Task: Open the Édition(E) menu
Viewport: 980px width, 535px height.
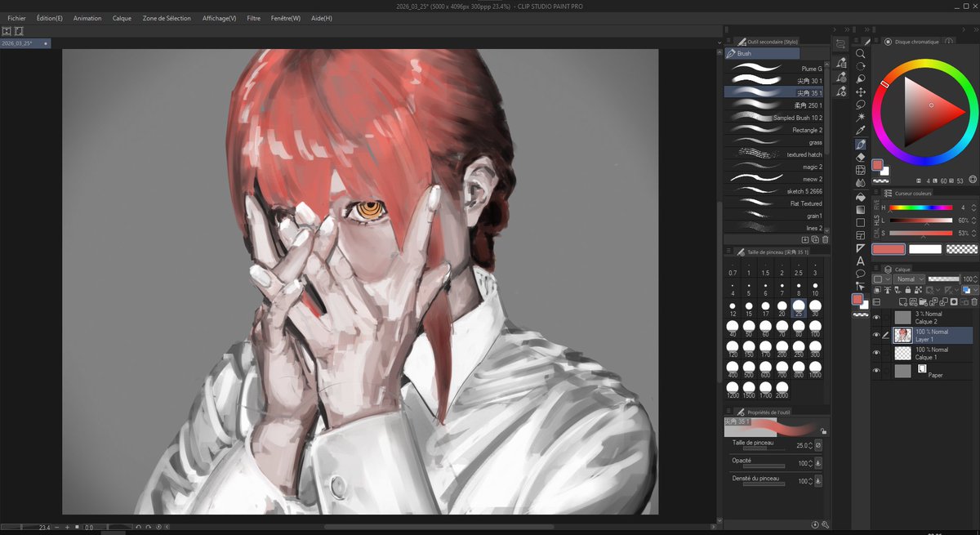Action: [x=50, y=18]
